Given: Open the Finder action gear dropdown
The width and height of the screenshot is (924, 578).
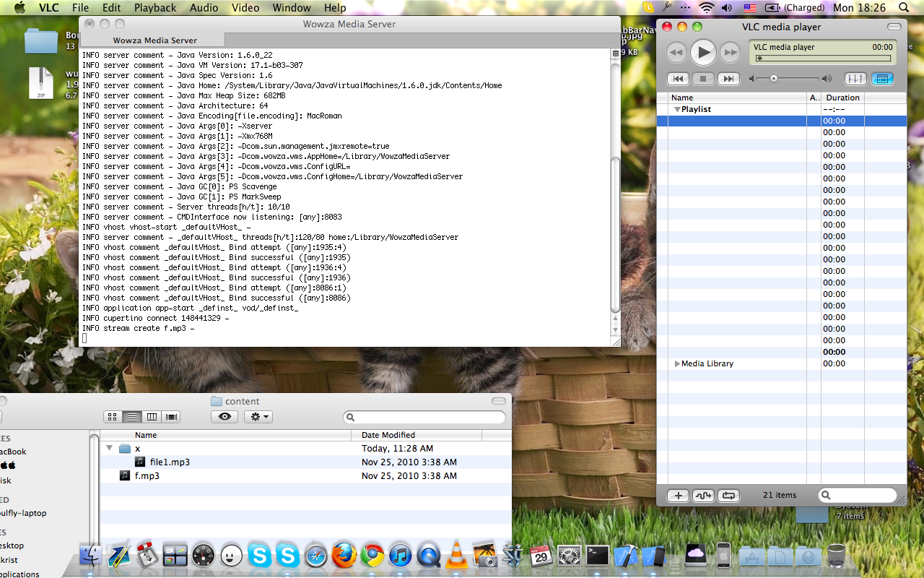Looking at the screenshot, I should click(258, 417).
